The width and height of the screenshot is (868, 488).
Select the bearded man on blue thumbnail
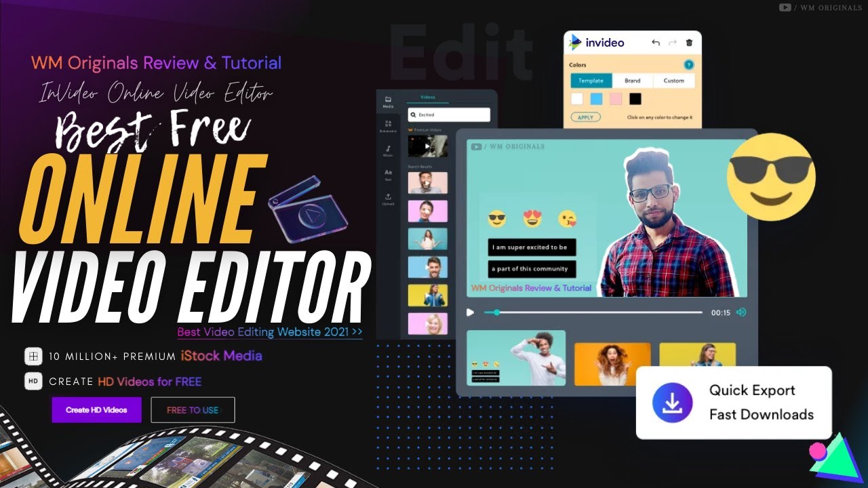[x=428, y=268]
